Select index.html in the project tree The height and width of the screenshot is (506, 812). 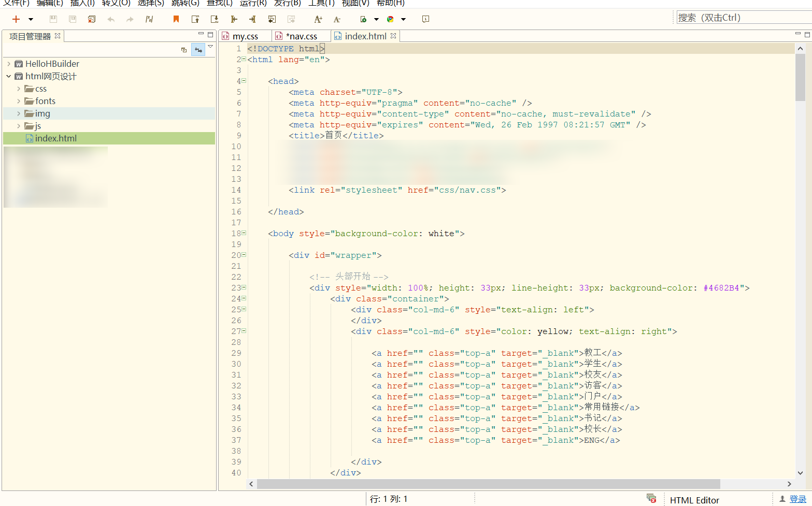[x=56, y=138]
